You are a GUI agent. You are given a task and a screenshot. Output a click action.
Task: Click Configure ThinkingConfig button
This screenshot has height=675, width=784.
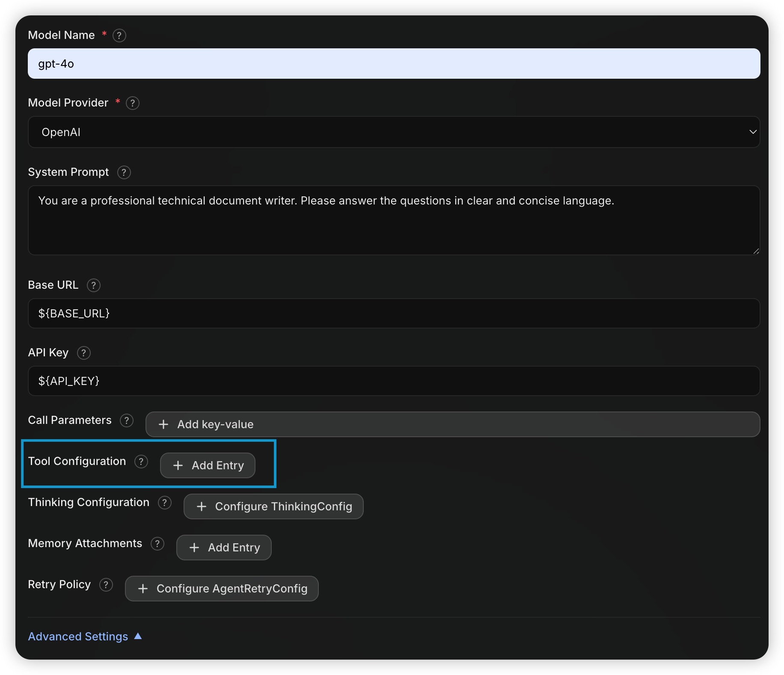[x=273, y=506]
